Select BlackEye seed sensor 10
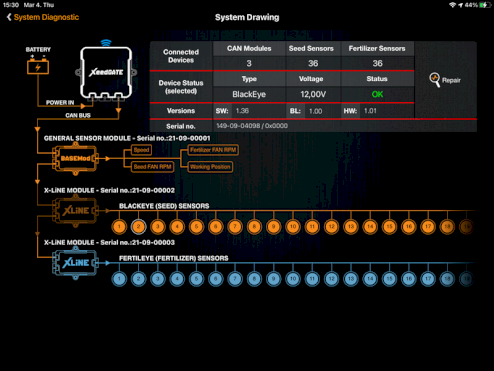494x371 pixels. click(293, 227)
